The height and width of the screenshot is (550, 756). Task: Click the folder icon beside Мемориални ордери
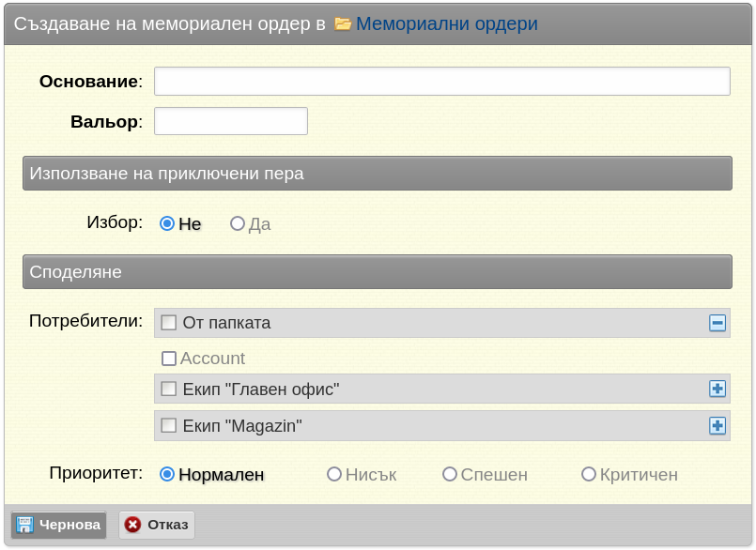343,23
